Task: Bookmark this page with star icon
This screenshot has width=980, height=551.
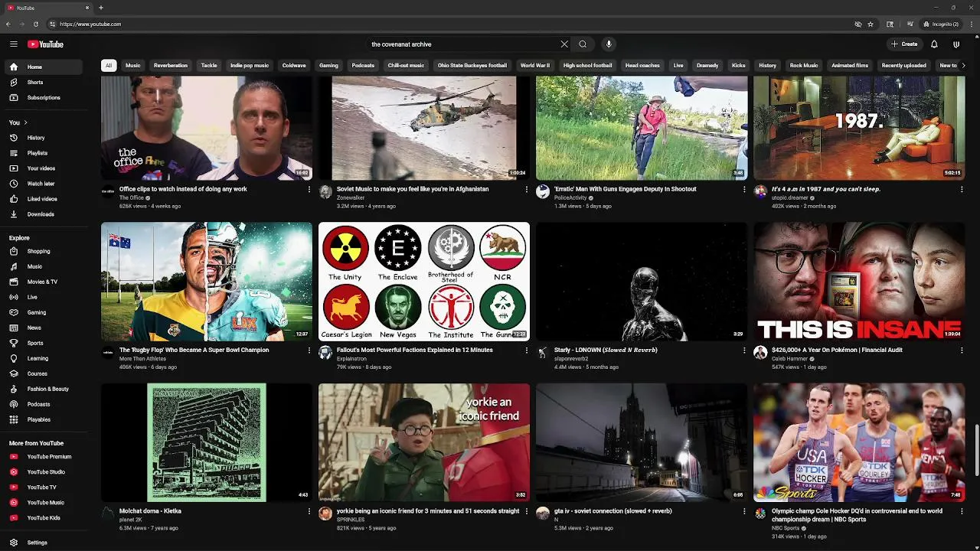Action: [871, 24]
